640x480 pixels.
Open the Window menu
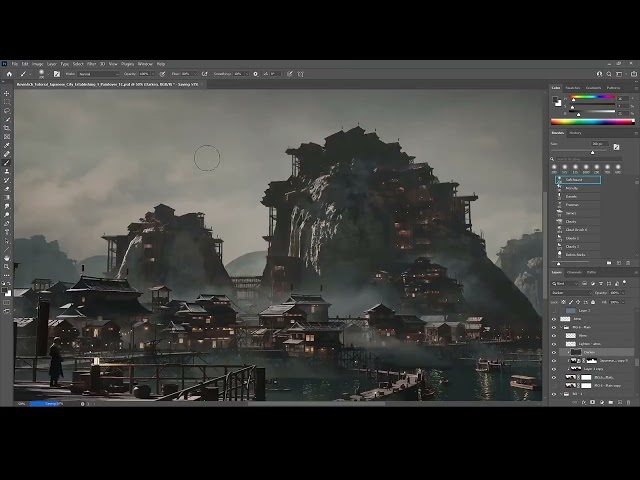point(145,64)
